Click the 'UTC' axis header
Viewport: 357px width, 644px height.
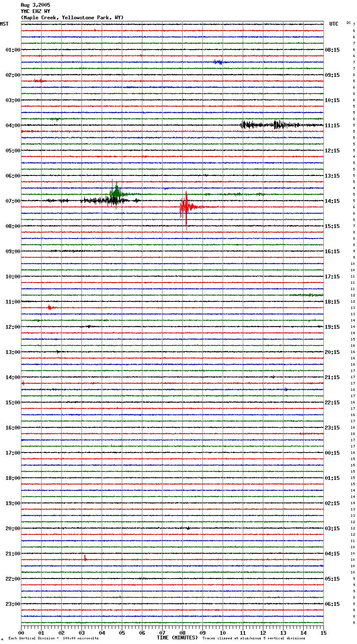(x=333, y=24)
